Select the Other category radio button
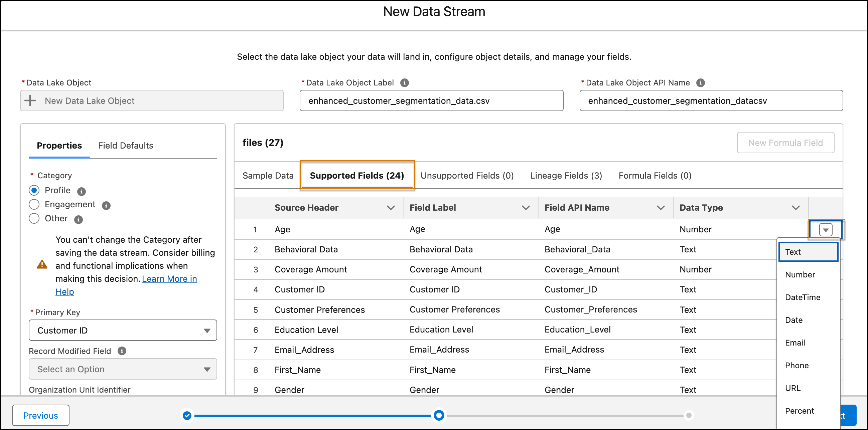 coord(34,219)
